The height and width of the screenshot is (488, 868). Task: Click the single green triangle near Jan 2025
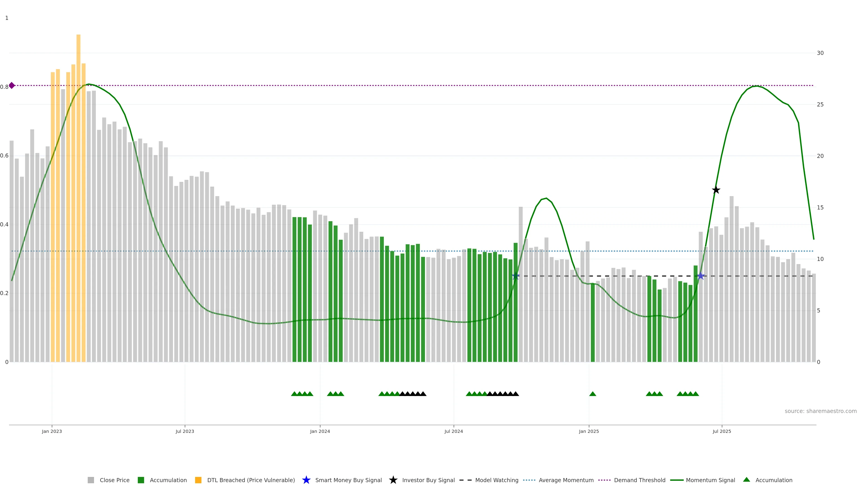click(593, 394)
